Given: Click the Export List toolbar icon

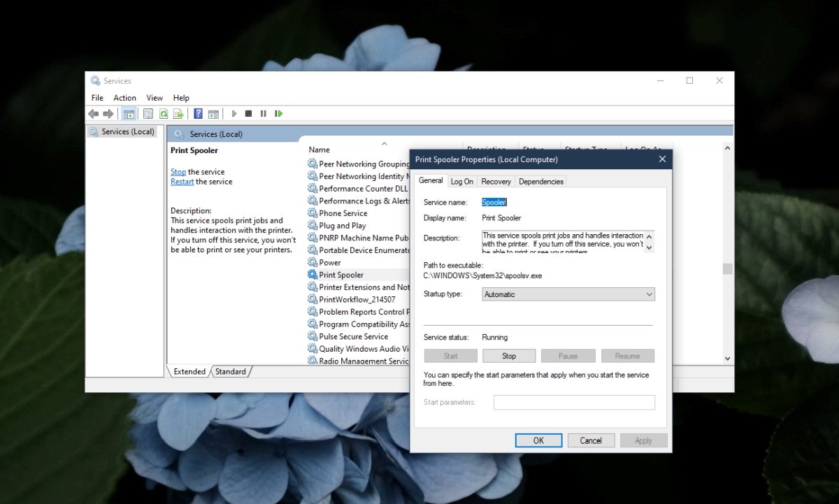Looking at the screenshot, I should coord(178,113).
